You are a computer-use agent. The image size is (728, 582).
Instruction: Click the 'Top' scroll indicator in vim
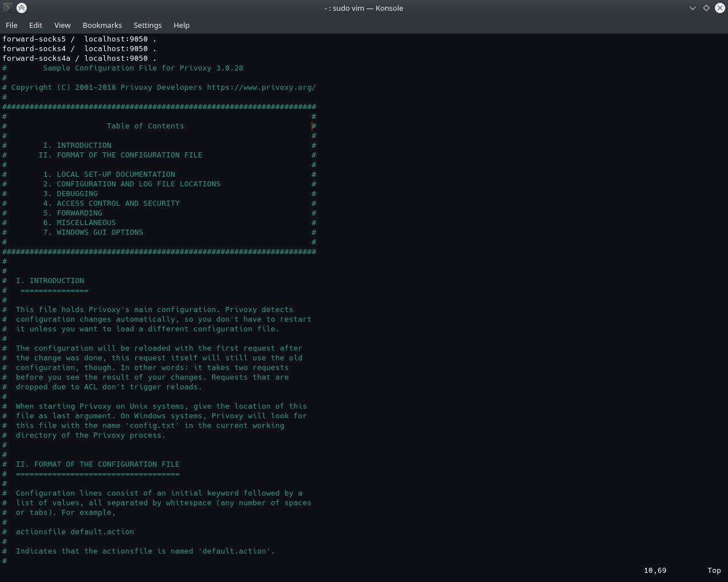[x=714, y=571]
